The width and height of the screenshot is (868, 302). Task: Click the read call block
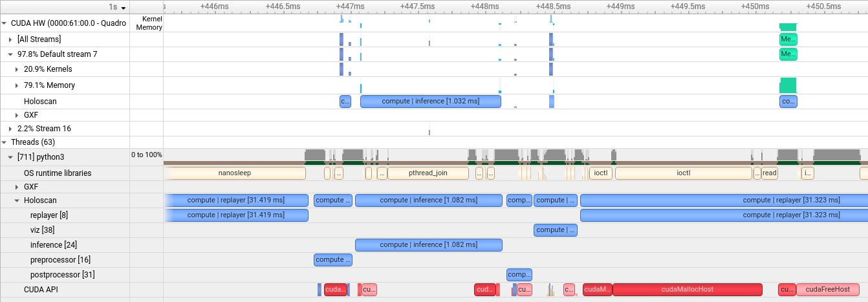[x=769, y=173]
